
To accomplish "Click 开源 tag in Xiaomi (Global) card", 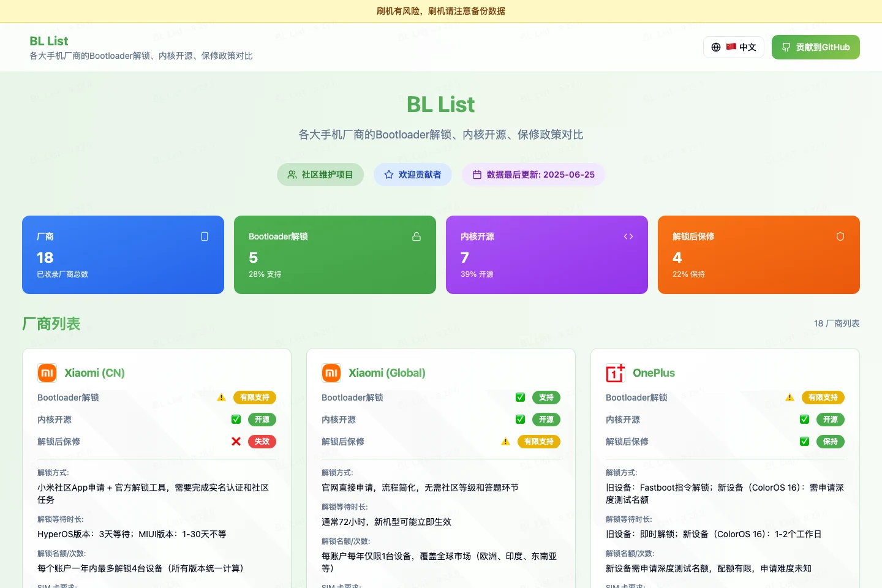I will (546, 420).
